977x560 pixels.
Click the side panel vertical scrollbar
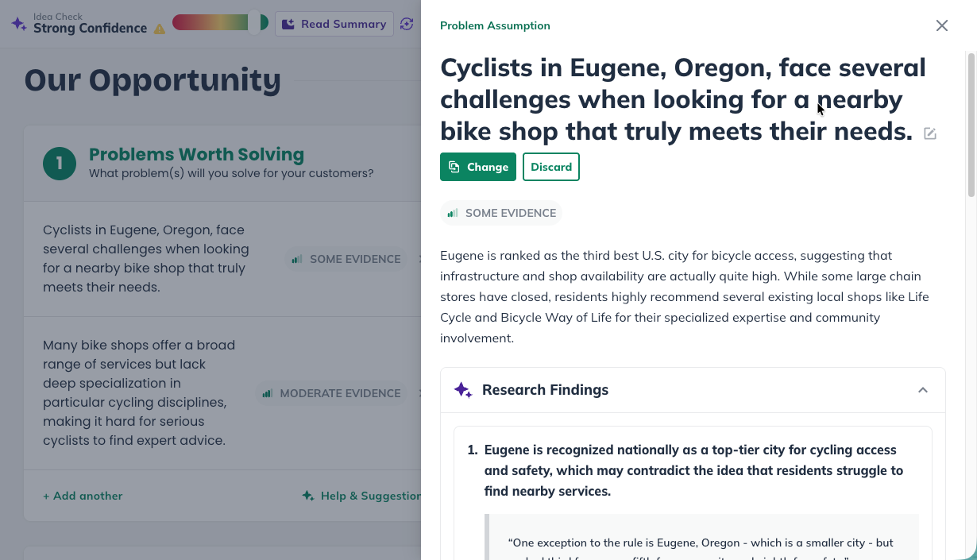click(x=971, y=127)
